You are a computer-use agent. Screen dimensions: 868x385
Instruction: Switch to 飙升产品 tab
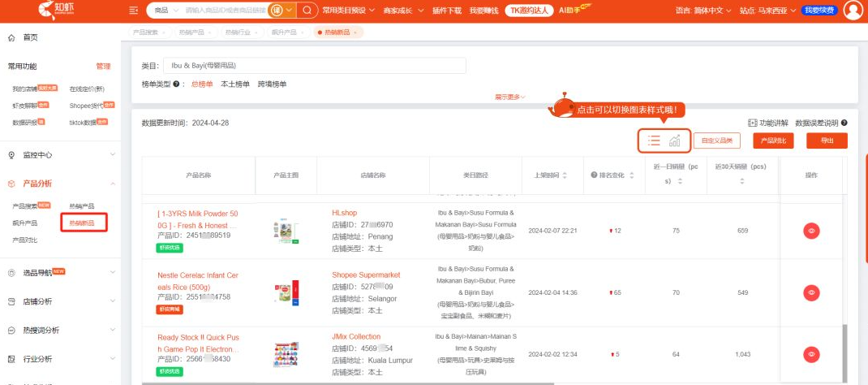click(x=287, y=32)
